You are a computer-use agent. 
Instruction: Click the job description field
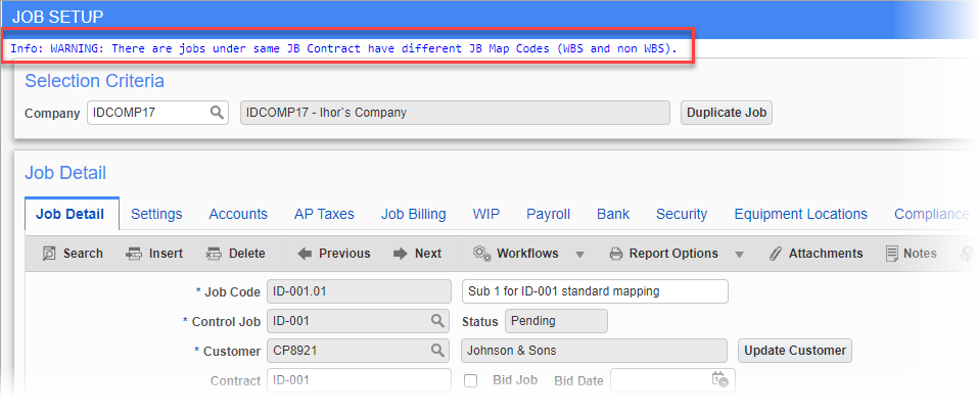[595, 291]
